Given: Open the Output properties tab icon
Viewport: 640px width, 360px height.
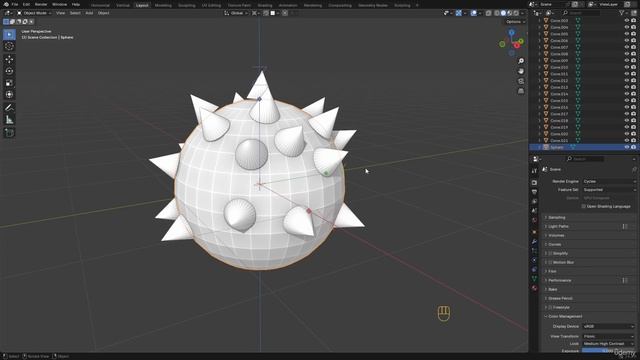Looking at the screenshot, I should tap(534, 192).
